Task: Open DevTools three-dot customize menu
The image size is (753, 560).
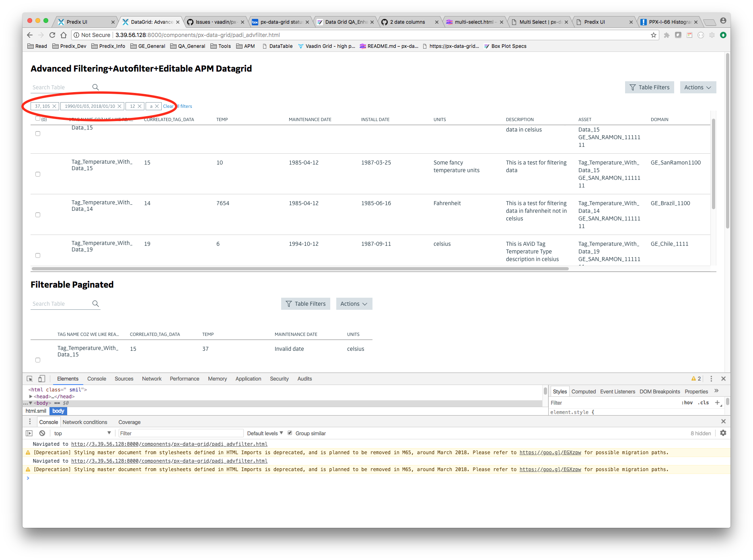Action: (711, 379)
